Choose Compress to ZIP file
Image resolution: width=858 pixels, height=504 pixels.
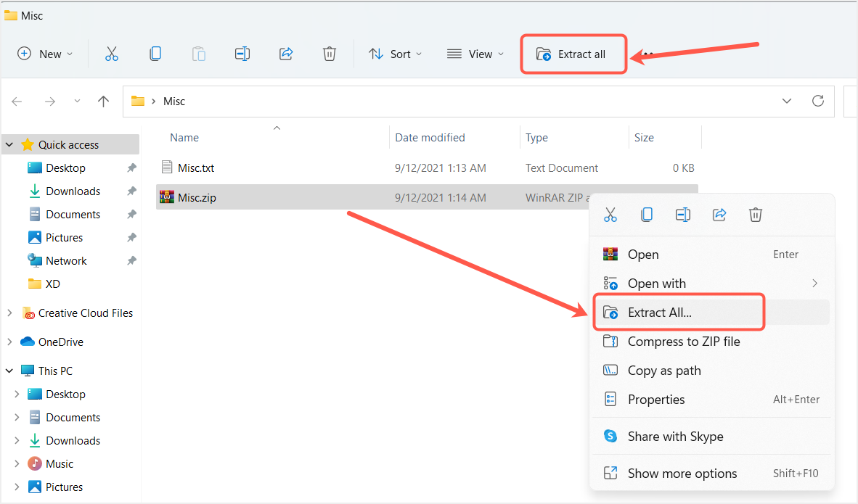[x=683, y=342]
